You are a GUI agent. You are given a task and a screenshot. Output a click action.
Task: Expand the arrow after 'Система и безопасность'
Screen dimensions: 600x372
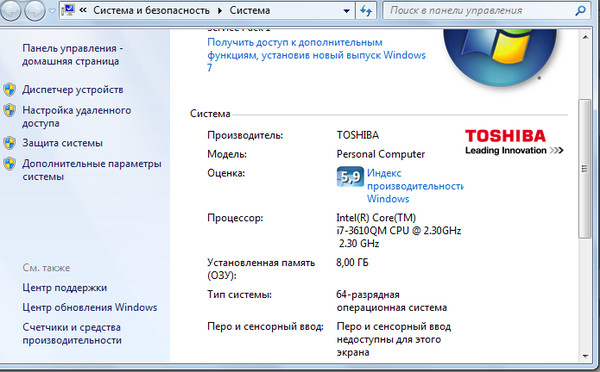pyautogui.click(x=220, y=11)
